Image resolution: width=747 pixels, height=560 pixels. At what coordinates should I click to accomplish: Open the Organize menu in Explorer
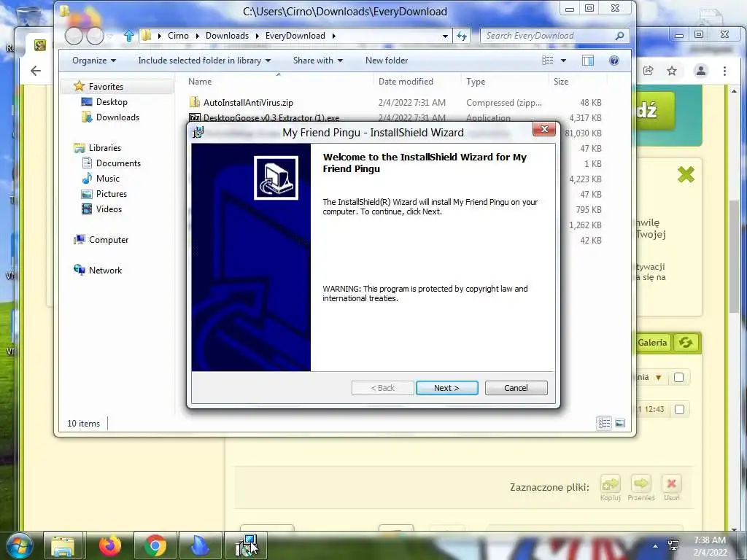click(x=94, y=61)
